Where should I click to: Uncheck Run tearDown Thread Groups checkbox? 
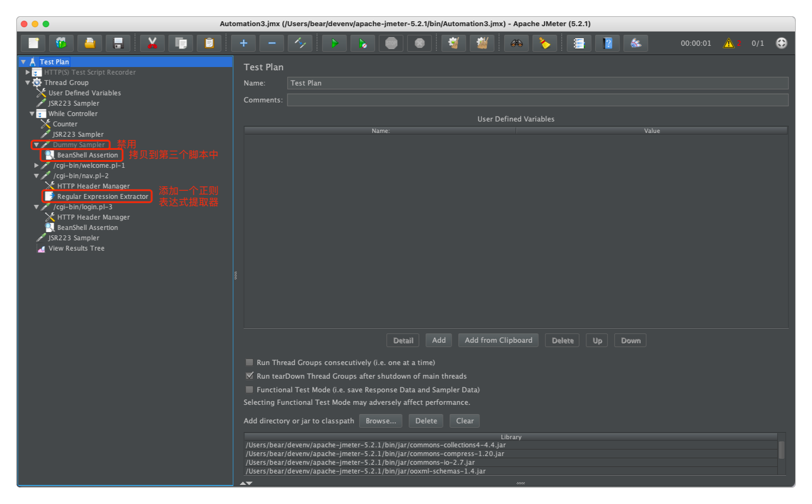click(250, 376)
